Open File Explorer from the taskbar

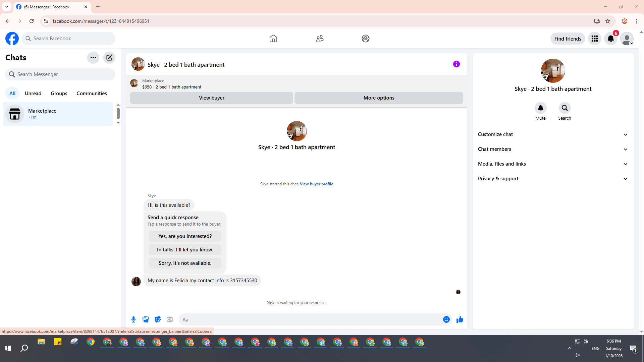click(x=41, y=342)
